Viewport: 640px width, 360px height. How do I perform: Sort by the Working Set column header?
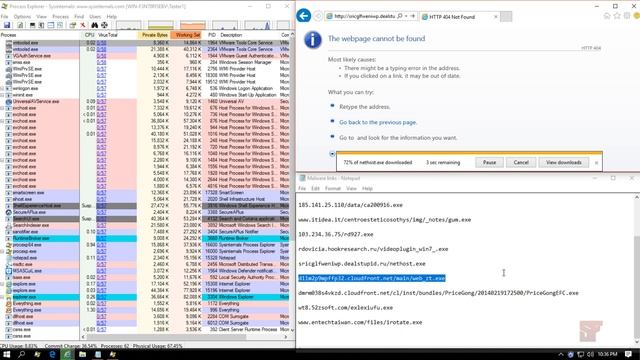pyautogui.click(x=187, y=35)
